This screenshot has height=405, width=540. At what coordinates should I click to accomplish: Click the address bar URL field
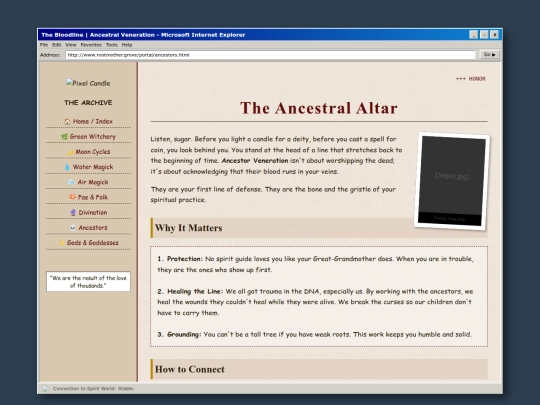pyautogui.click(x=270, y=55)
